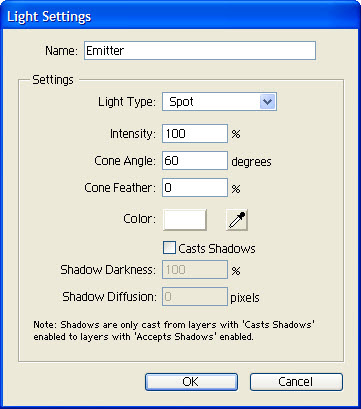Confirm settings with the OK button
Screen dimensions: 361x409
[191, 382]
